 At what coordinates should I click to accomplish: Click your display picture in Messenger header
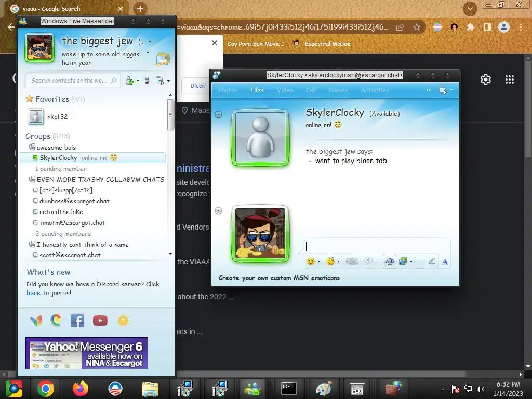coord(39,47)
